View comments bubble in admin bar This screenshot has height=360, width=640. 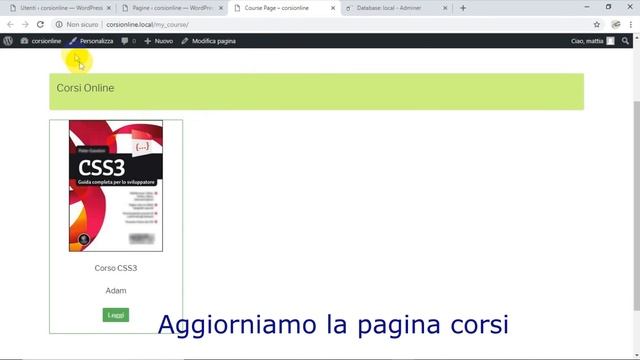(129, 41)
